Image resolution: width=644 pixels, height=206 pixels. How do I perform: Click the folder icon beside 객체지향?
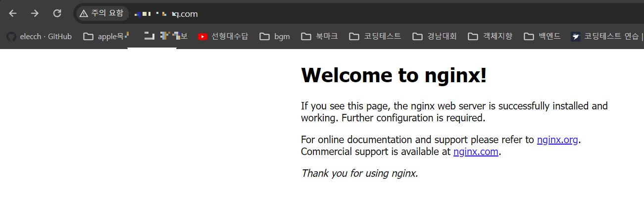coord(473,36)
